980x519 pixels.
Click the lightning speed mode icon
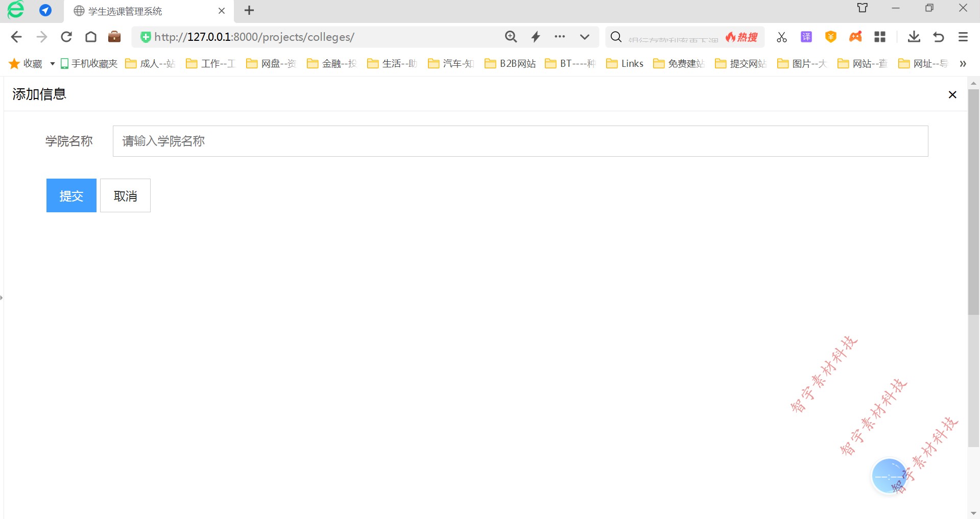535,37
